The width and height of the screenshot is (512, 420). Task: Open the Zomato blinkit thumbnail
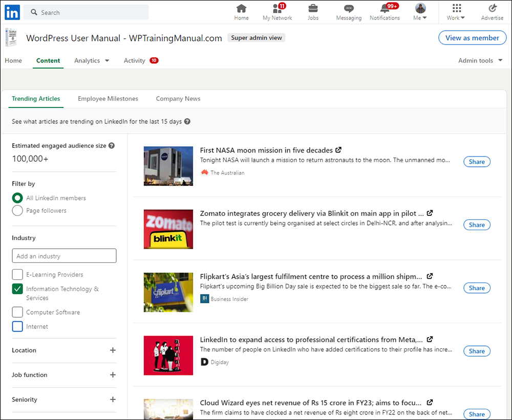[168, 229]
